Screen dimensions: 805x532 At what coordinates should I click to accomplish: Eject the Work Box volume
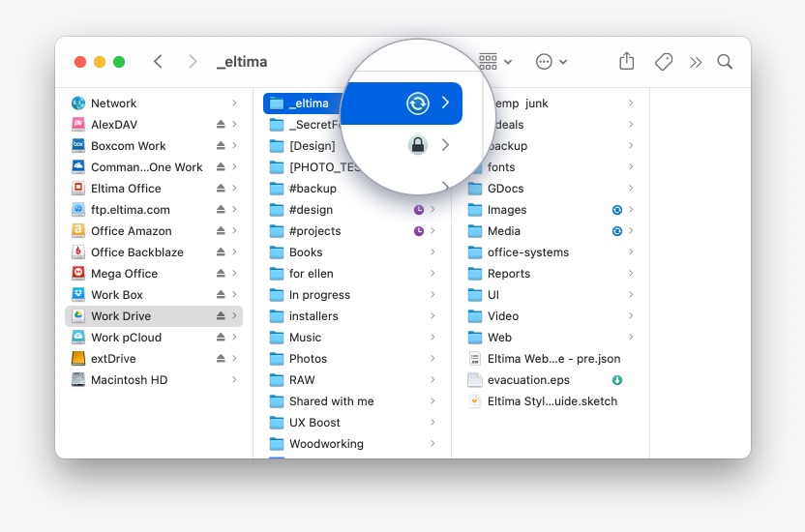(x=221, y=294)
